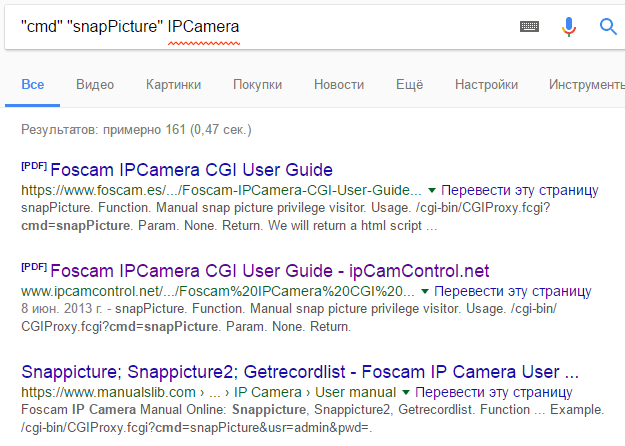The width and height of the screenshot is (625, 446).
Task: Activate voice search microphone icon
Action: (569, 27)
